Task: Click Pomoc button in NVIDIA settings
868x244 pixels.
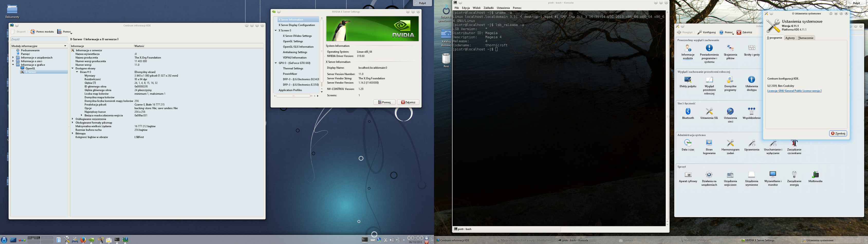Action: 384,102
